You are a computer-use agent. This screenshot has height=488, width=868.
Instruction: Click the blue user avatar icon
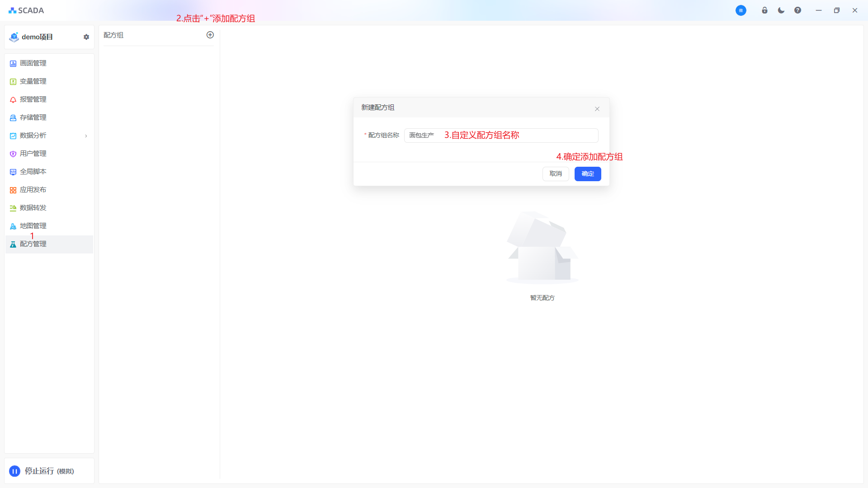click(x=741, y=10)
